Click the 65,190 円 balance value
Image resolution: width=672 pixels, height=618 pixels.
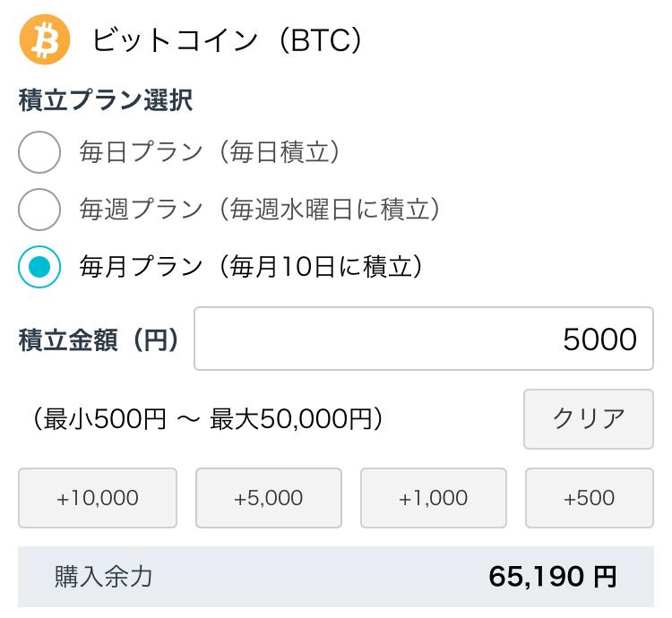click(x=552, y=577)
